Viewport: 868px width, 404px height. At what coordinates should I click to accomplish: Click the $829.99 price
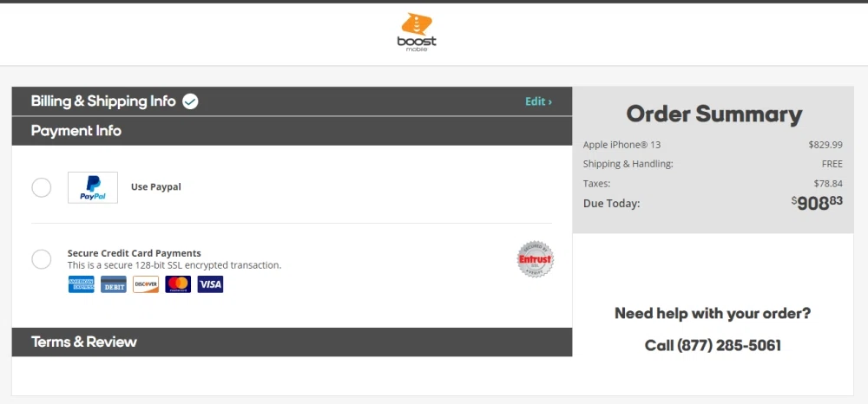(825, 145)
